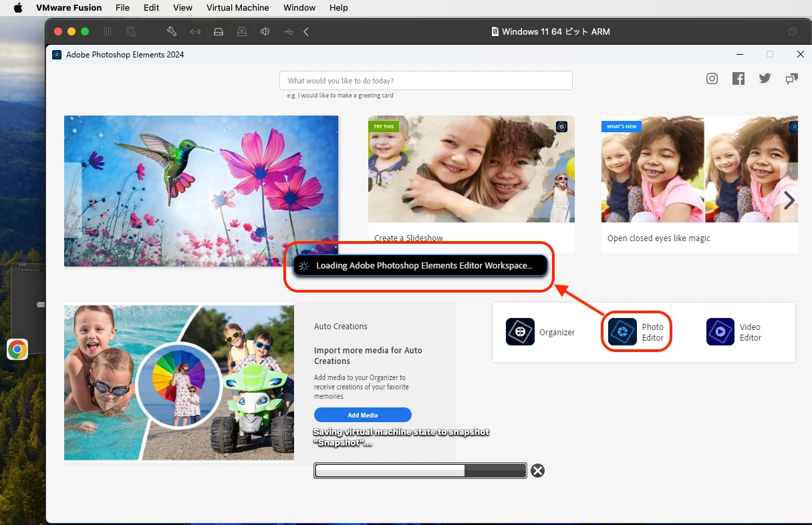Screen dimensions: 812x525
Task: Open the Window menu
Action: pos(299,8)
